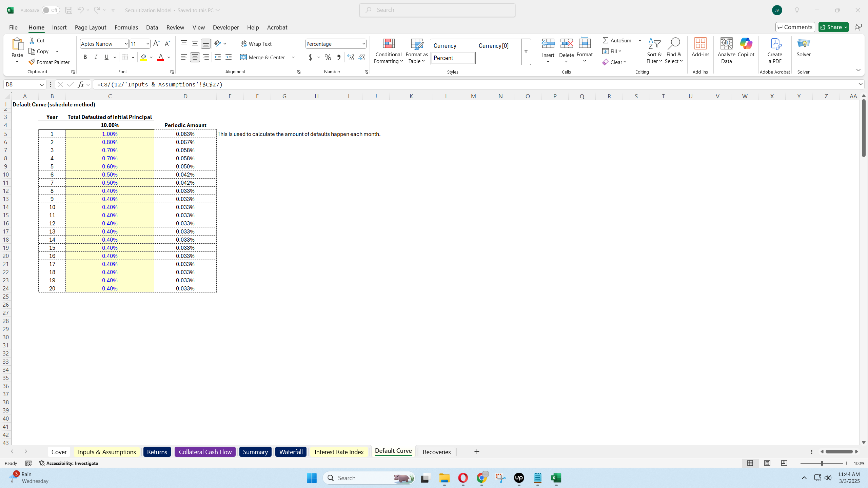Open the font name dropdown

pyautogui.click(x=126, y=44)
